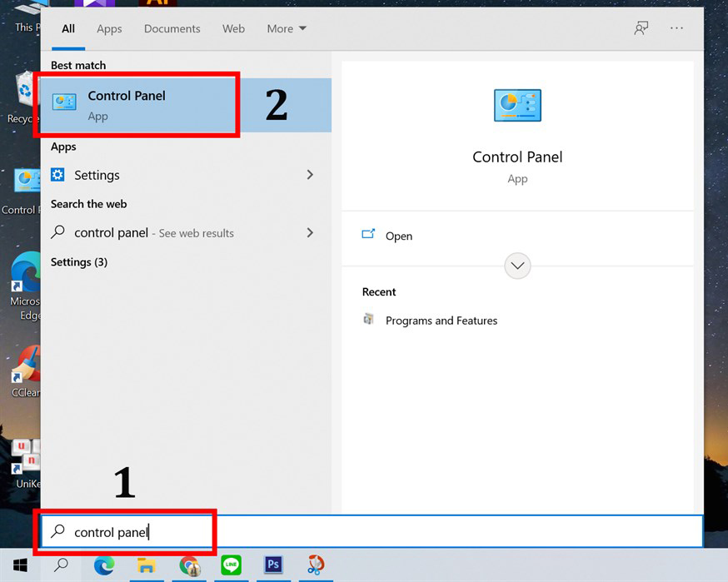Open Microsoft Edge from the taskbar
Image resolution: width=728 pixels, height=582 pixels.
(104, 565)
